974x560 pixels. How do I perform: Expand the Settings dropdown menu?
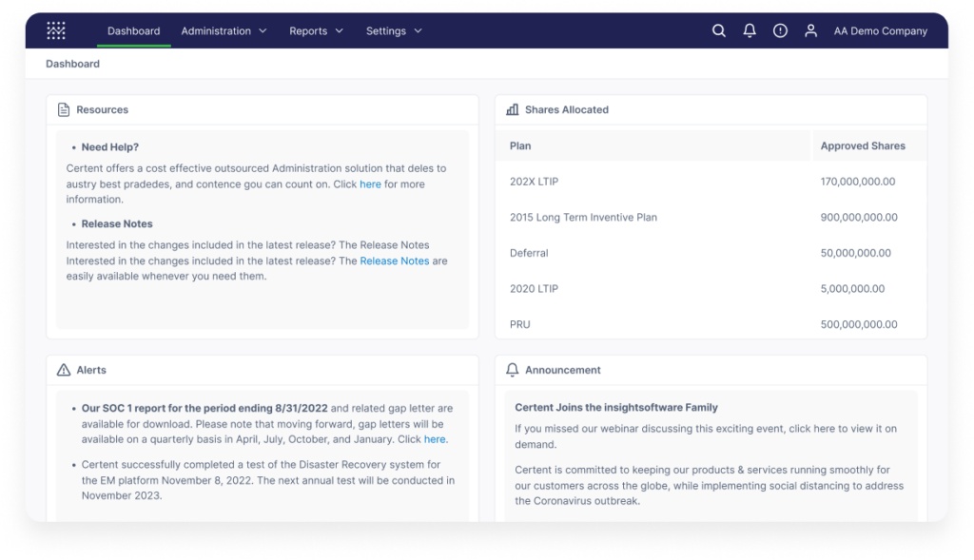pos(394,31)
